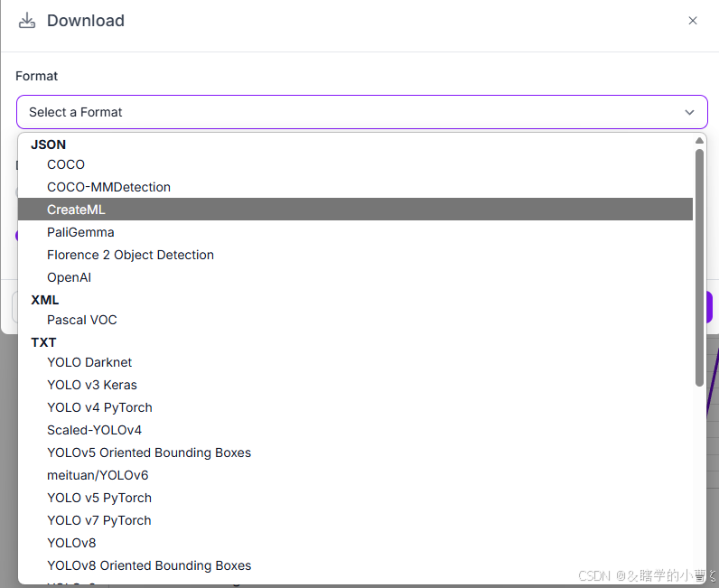Select the YOLOv8 format

point(355,543)
